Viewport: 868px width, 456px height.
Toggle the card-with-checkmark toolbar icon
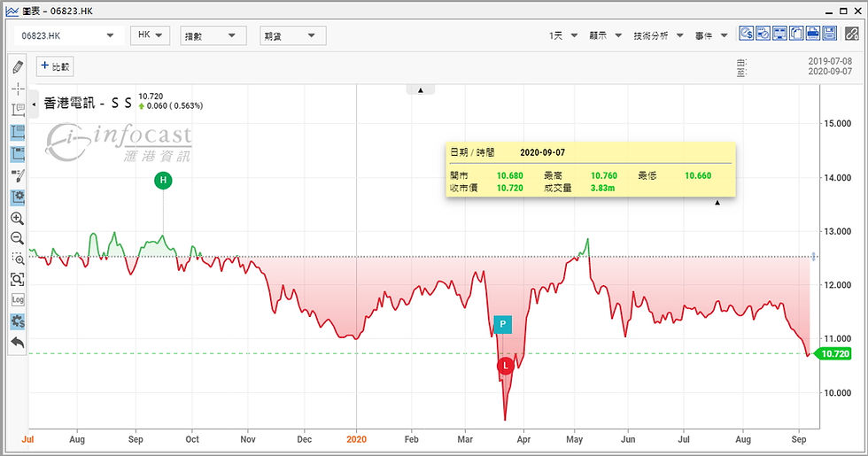click(x=763, y=34)
